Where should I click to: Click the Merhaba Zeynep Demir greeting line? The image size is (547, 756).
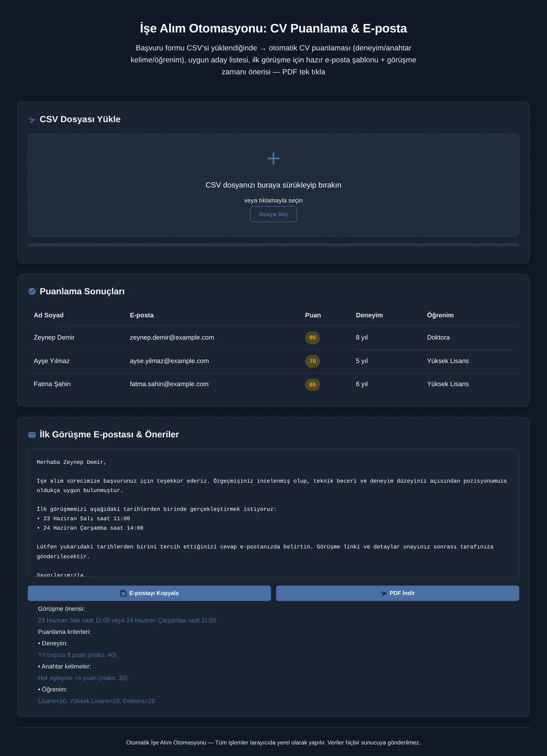click(x=72, y=462)
